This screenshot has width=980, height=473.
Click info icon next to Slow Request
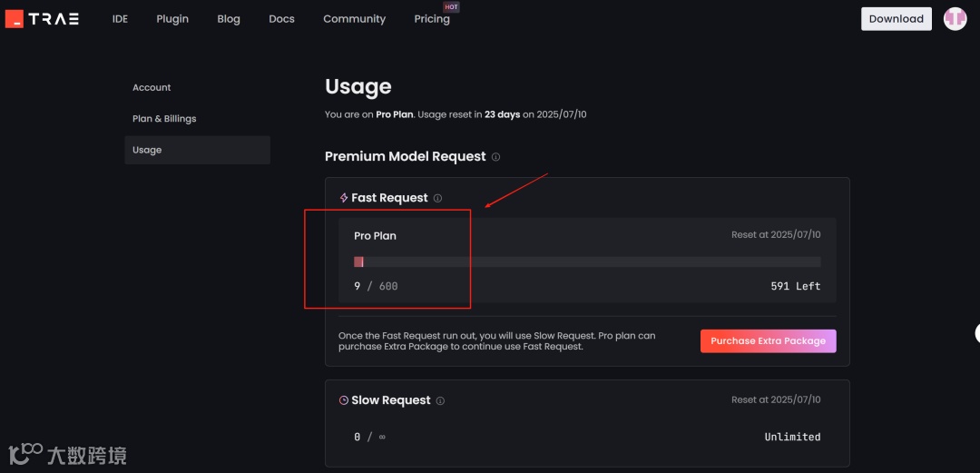point(440,400)
